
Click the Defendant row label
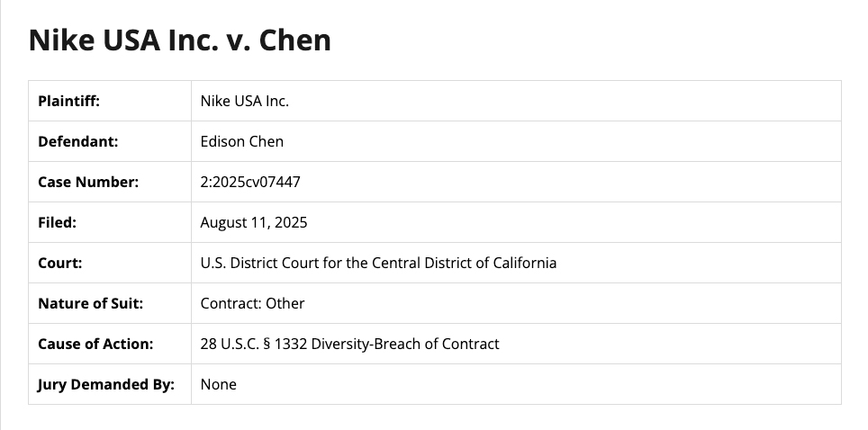(x=77, y=141)
